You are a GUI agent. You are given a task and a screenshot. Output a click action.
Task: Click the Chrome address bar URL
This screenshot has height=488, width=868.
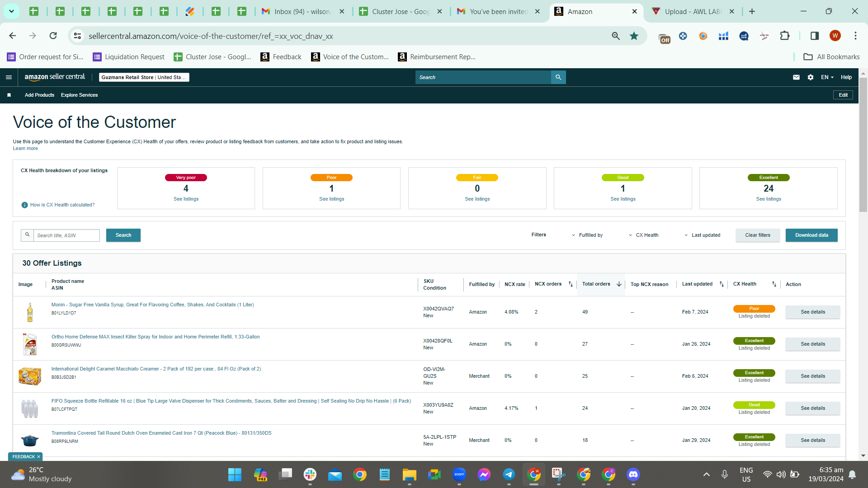tap(211, 36)
